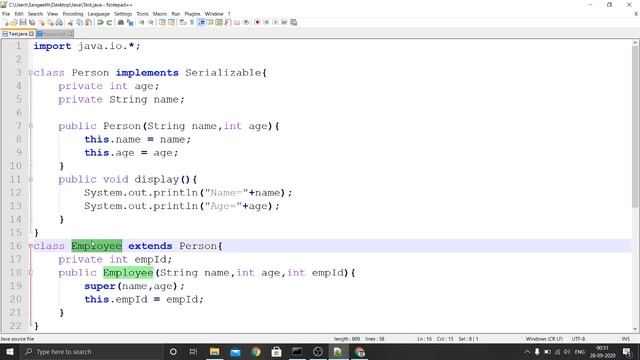Close the current document via toolbar Close icon
This screenshot has height=360, width=640.
pos(42,22)
